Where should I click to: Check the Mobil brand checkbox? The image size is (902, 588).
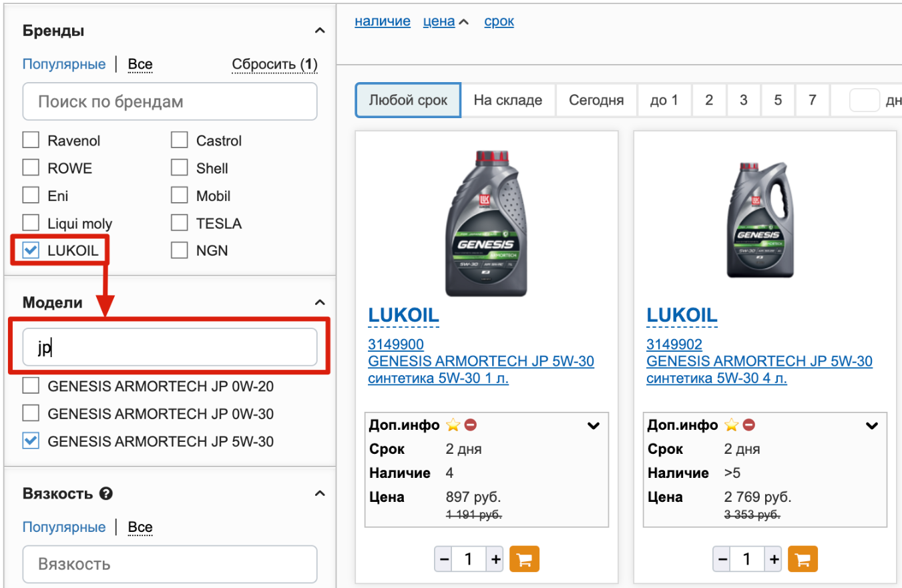point(179,196)
